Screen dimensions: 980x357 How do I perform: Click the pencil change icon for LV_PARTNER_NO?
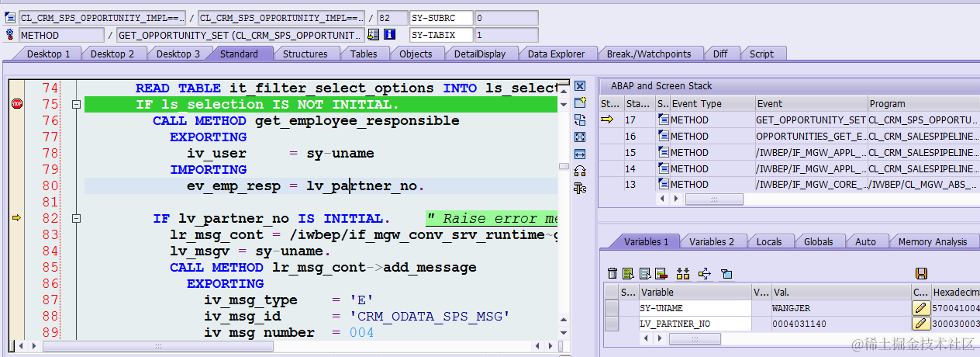pyautogui.click(x=921, y=324)
